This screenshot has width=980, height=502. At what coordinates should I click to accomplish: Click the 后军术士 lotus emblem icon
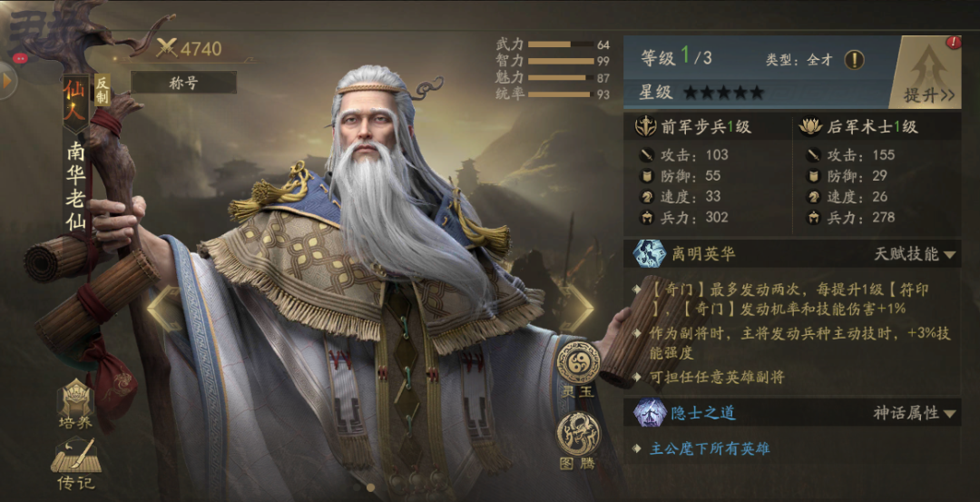click(811, 127)
